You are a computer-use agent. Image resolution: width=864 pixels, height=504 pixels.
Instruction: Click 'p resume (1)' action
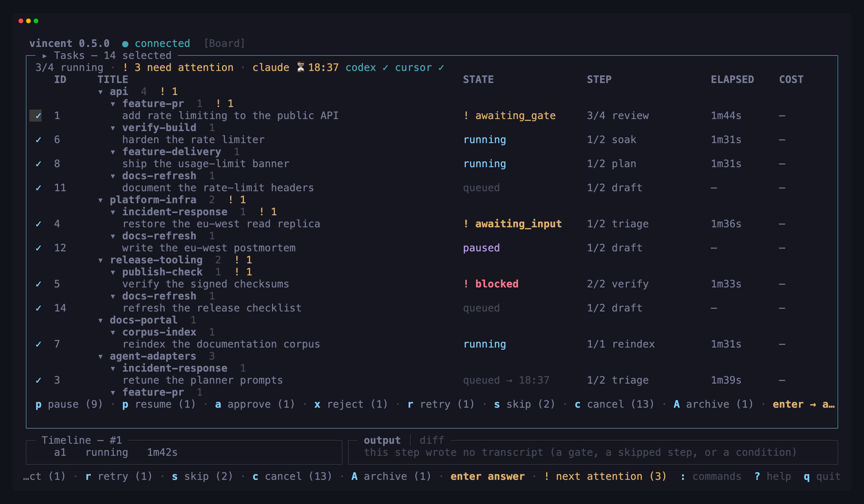point(159,404)
